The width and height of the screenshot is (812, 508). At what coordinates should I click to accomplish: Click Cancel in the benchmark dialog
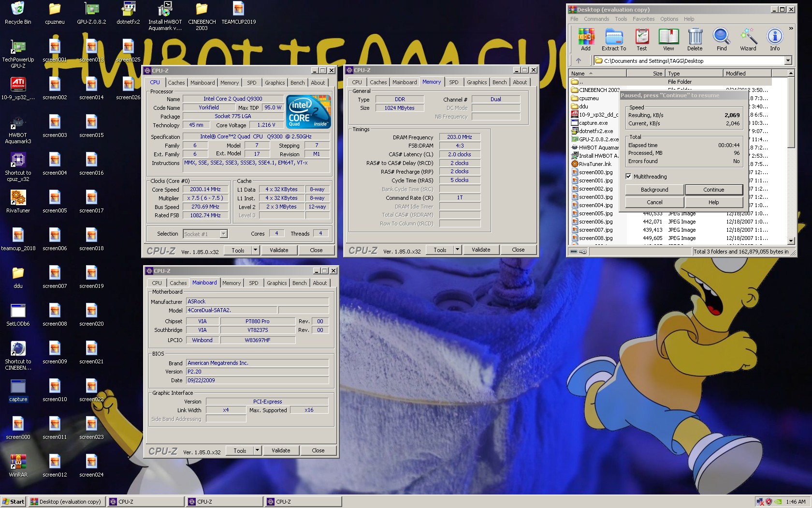coord(654,202)
